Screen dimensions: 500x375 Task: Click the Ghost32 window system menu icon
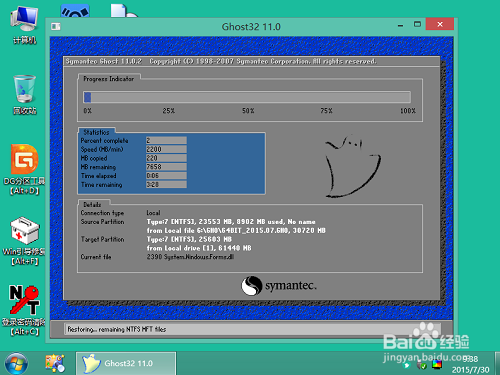(x=56, y=26)
